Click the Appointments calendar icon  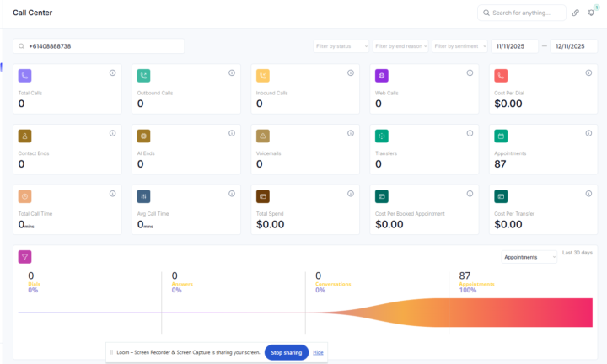point(501,136)
